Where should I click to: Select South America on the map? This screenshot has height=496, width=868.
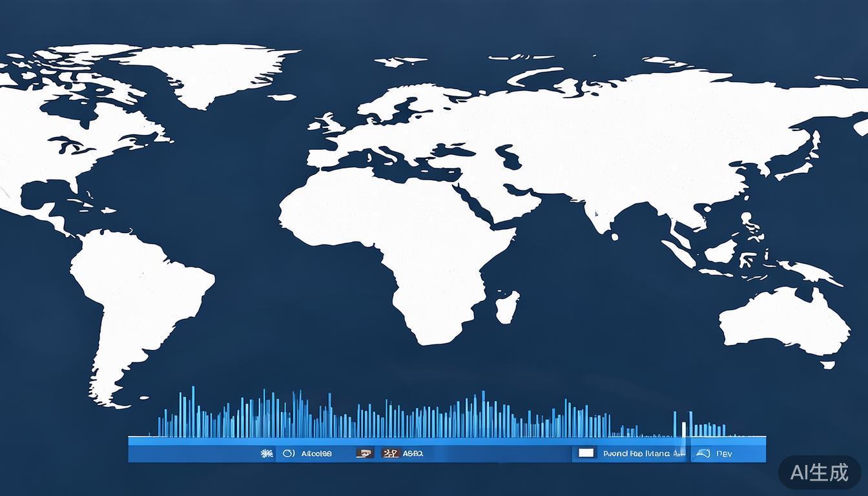(x=142, y=297)
